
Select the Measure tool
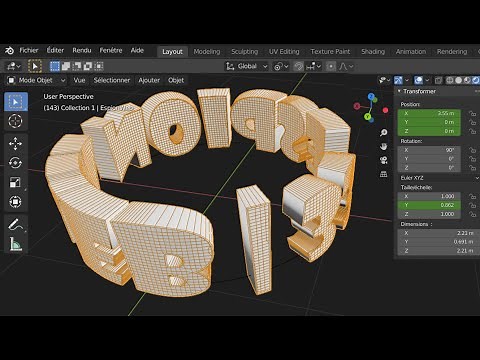pyautogui.click(x=15, y=244)
